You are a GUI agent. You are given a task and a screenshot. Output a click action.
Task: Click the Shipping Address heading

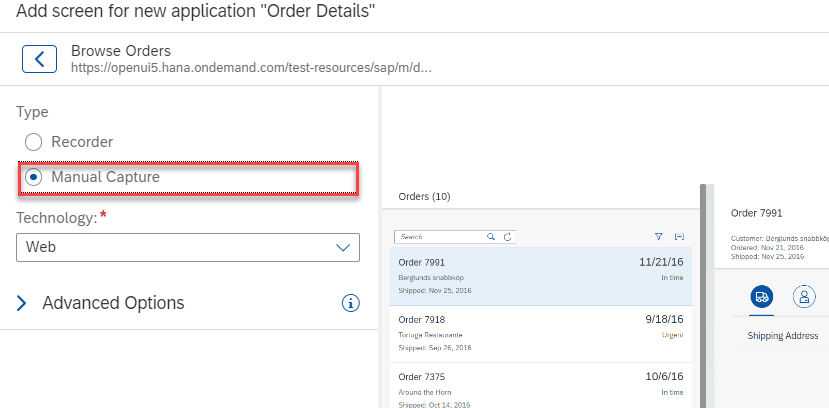pos(783,336)
